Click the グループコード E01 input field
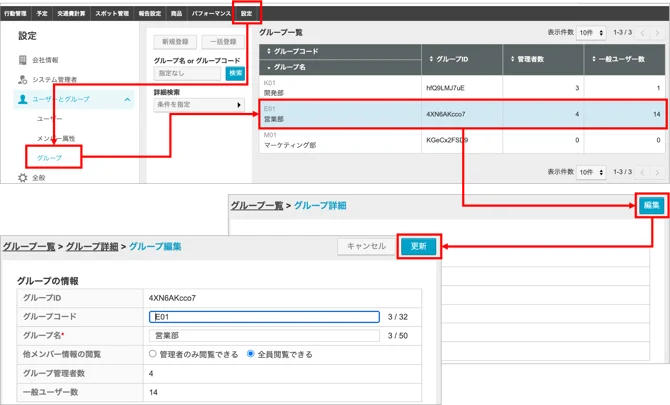 [264, 317]
